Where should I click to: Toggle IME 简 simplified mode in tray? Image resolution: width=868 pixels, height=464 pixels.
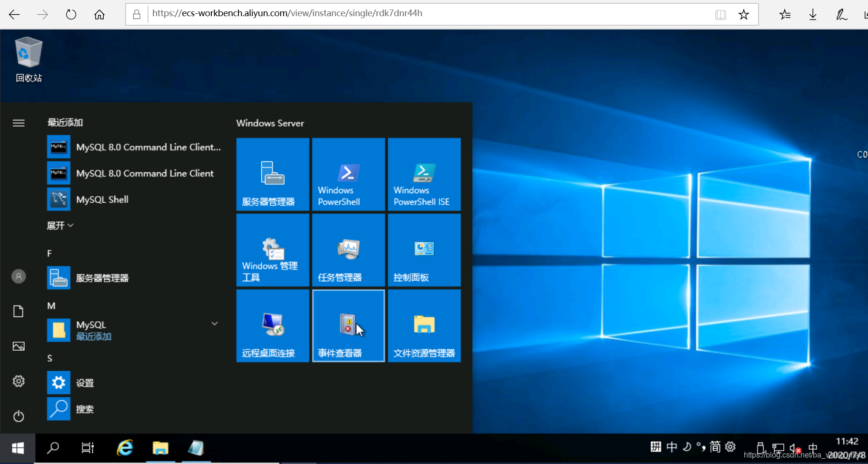[715, 446]
